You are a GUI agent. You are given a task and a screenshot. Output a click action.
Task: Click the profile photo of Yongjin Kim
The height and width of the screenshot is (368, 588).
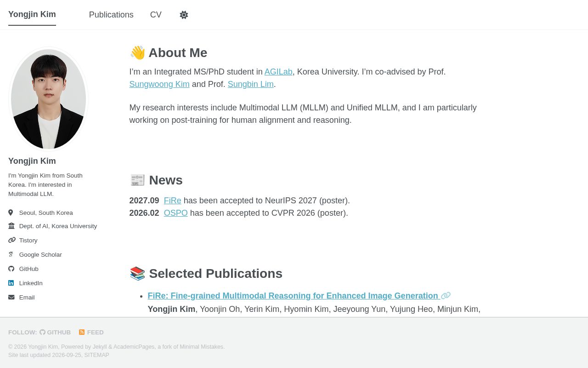pyautogui.click(x=48, y=99)
